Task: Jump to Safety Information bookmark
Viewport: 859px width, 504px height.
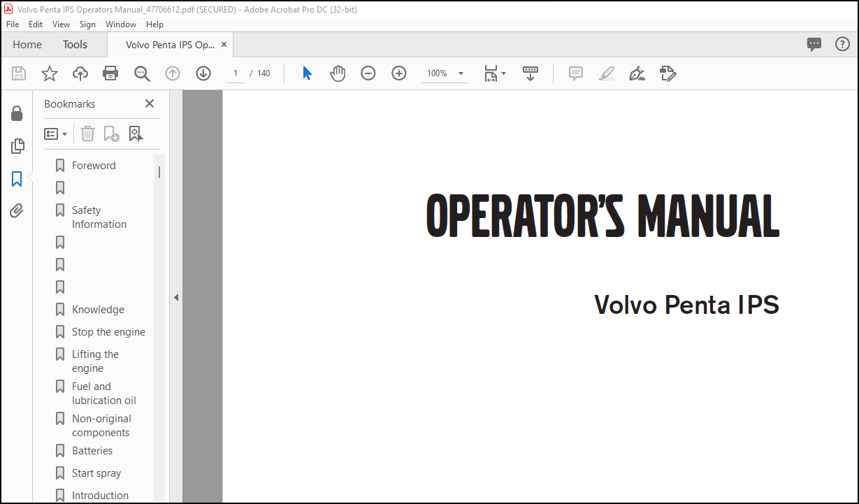Action: coord(99,217)
